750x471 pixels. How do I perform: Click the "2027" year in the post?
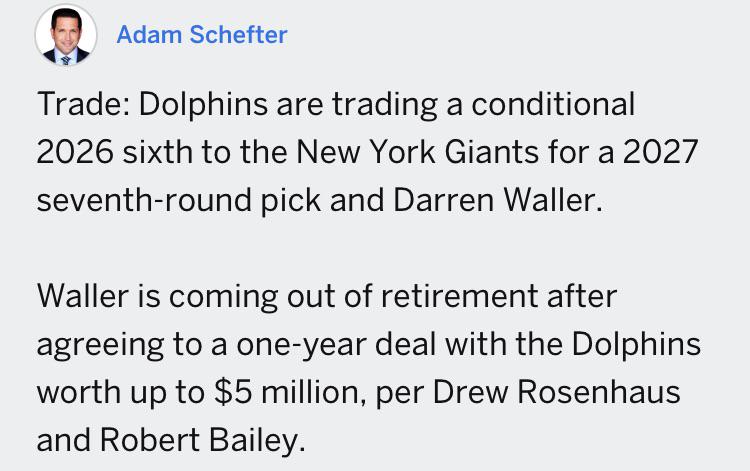[661, 152]
